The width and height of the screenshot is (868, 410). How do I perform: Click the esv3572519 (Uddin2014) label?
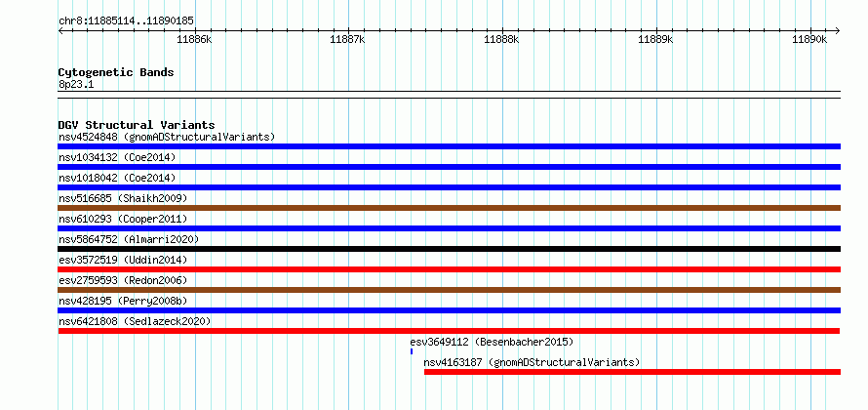coord(123,260)
